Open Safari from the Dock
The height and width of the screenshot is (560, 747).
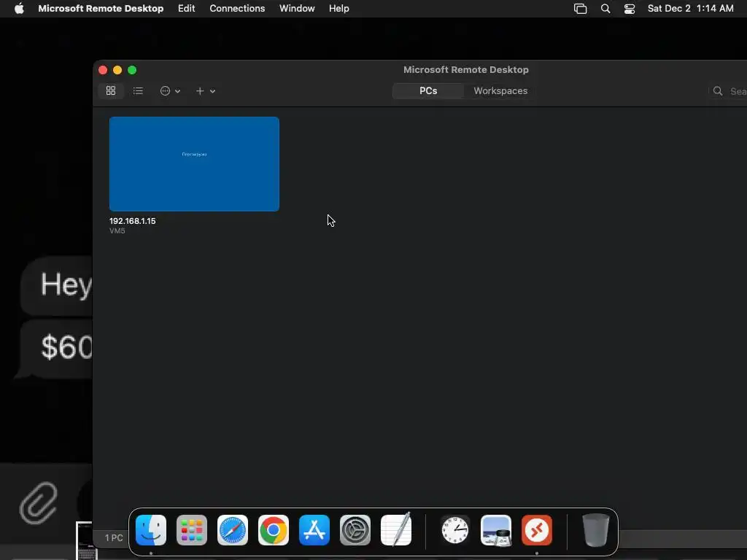pos(233,530)
